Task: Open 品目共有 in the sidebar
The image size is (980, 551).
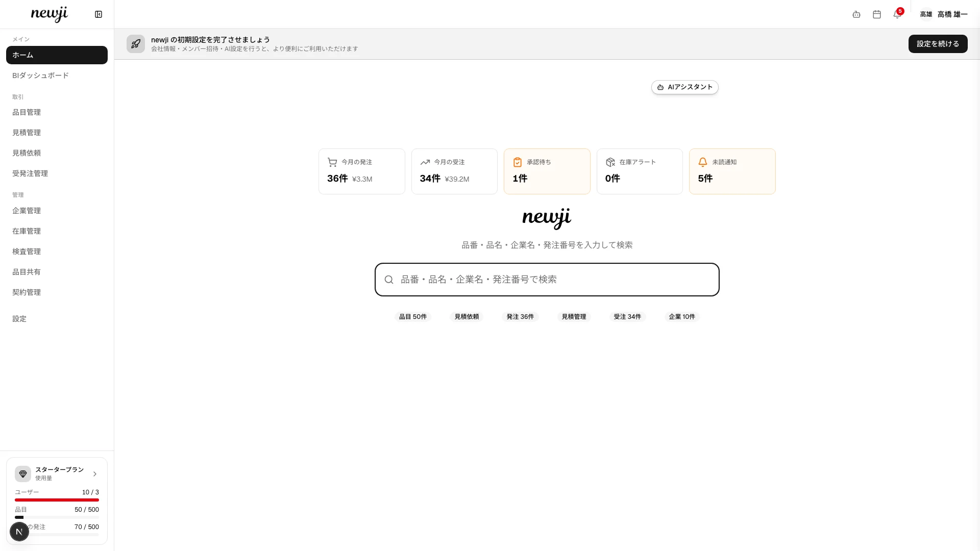Action: [x=57, y=272]
